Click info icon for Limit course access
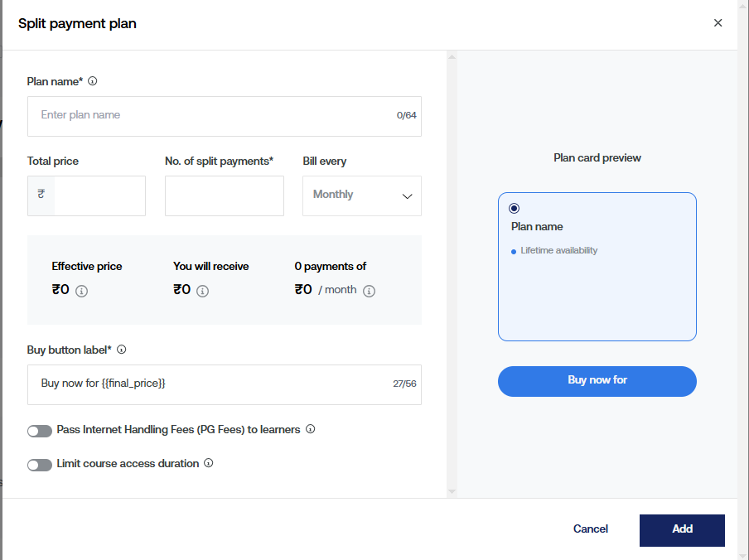The height and width of the screenshot is (560, 749). (x=209, y=463)
